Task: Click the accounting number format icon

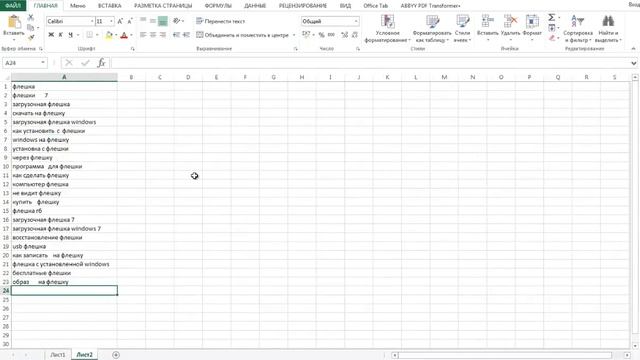Action: tap(306, 35)
